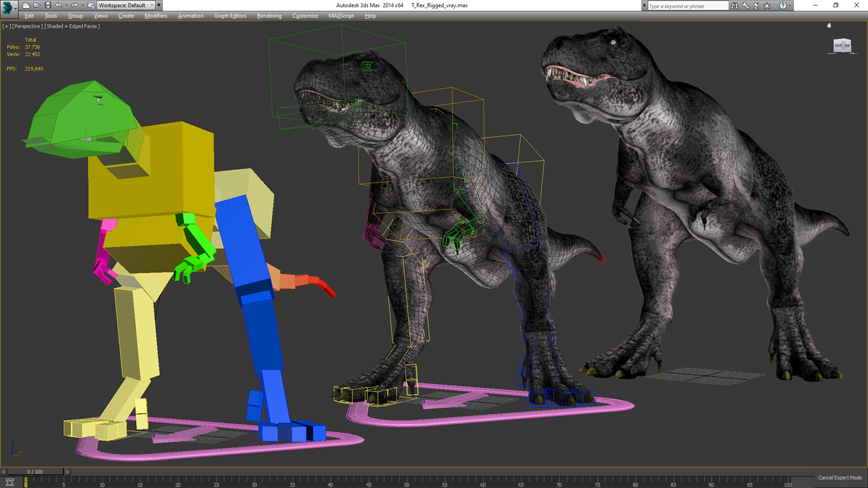Image resolution: width=868 pixels, height=488 pixels.
Task: Open the Graph Editors menu
Action: pos(230,16)
